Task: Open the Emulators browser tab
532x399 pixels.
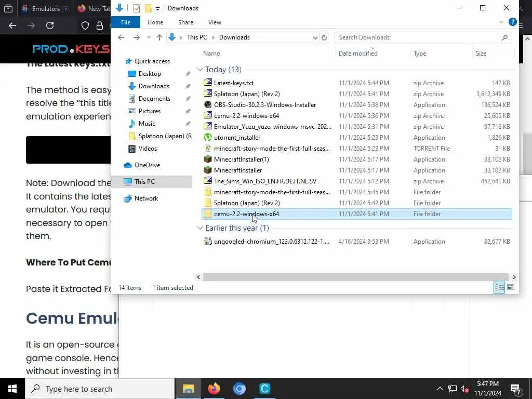Action: (46, 8)
